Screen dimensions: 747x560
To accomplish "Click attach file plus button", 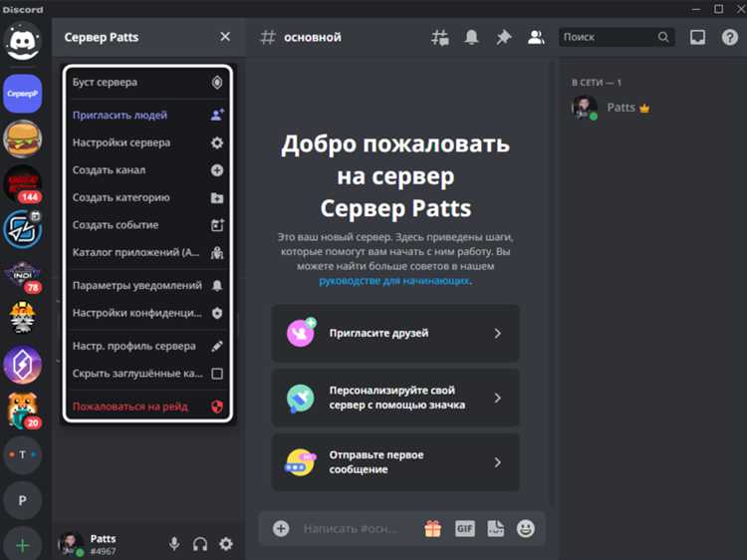I will point(281,528).
